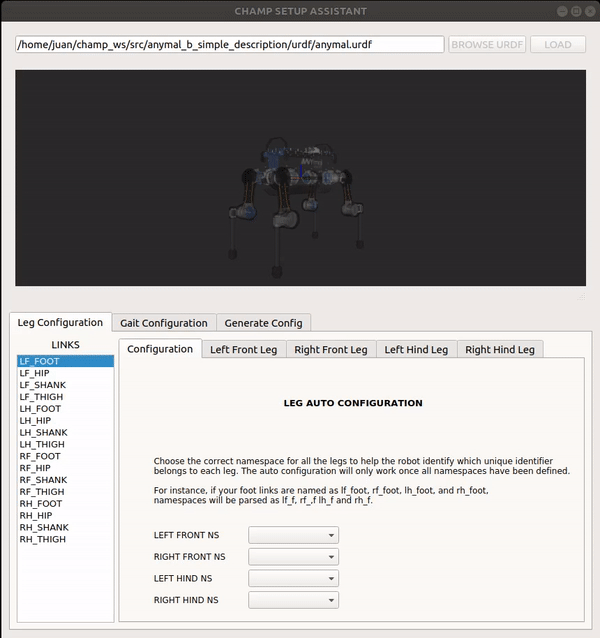This screenshot has height=638, width=600.
Task: Select RF_FOOT in the links list
Action: pos(65,456)
